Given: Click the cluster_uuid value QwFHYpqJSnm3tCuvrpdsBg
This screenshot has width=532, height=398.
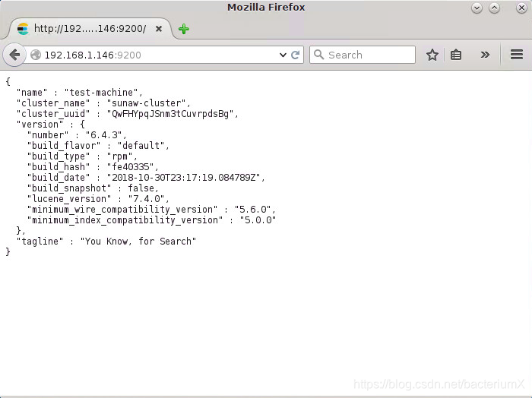Looking at the screenshot, I should (x=170, y=114).
